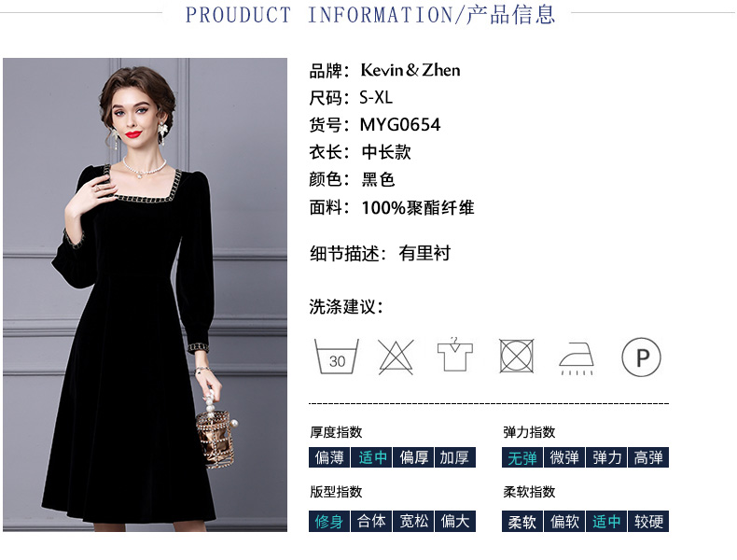Click the hang-dry shirt icon

[454, 355]
